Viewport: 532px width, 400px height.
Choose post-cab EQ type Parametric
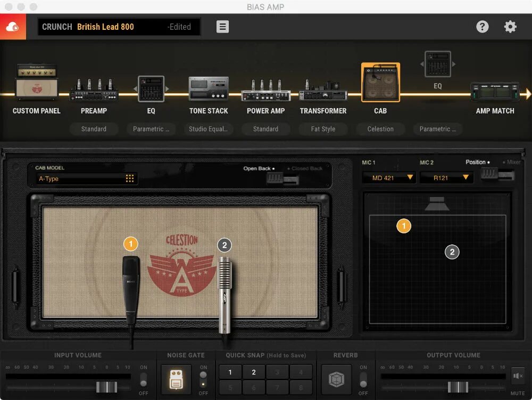pos(438,129)
